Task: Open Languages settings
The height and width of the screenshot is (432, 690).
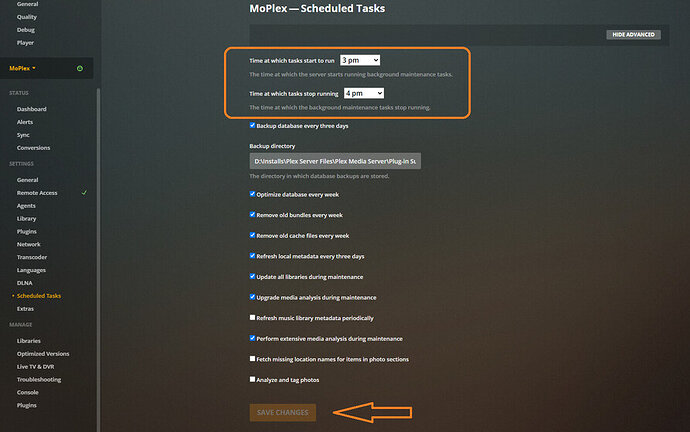Action: (31, 270)
